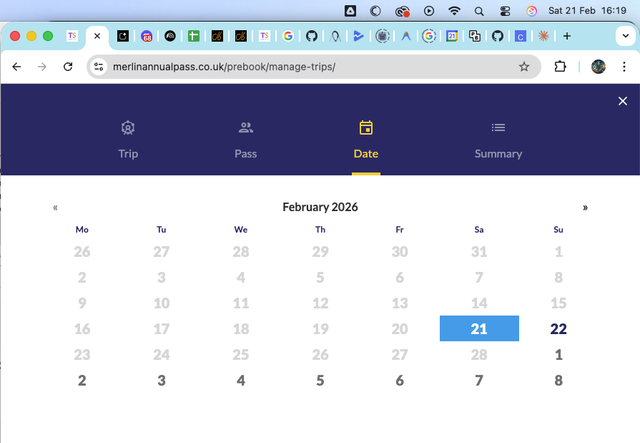
Task: Click the play circle menu bar icon
Action: pos(429,11)
